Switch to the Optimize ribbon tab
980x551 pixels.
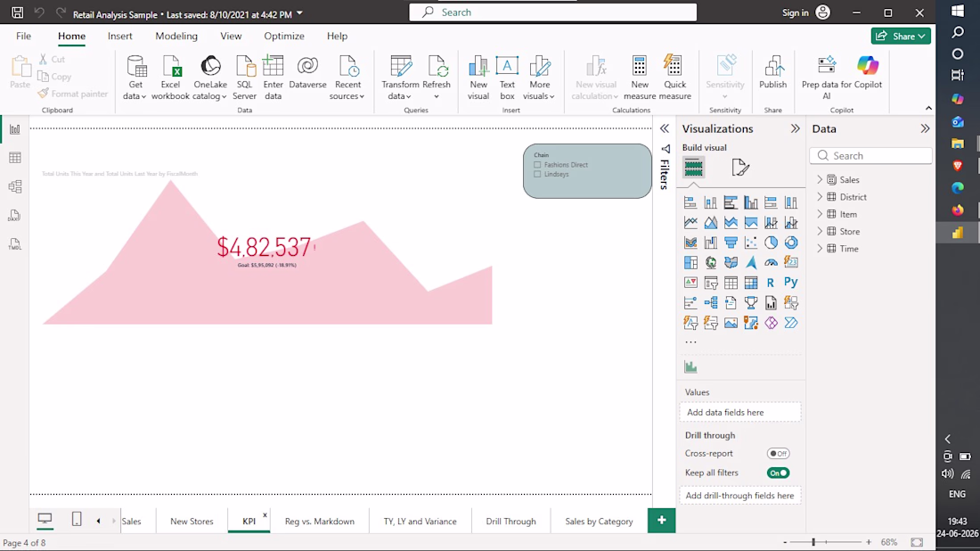283,37
